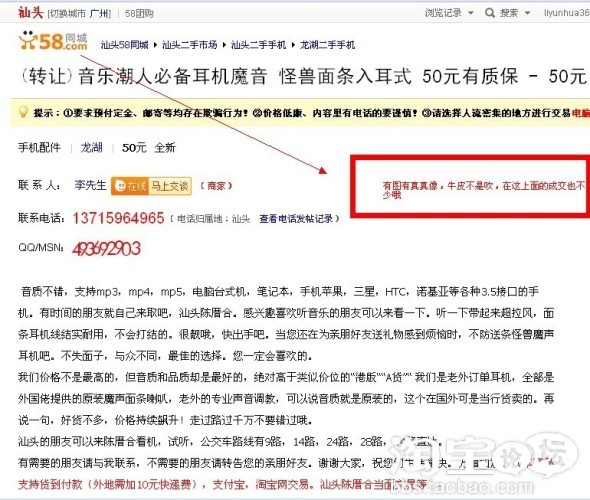Open 查看电话发帖记录 link
The image size is (590, 500).
point(296,219)
